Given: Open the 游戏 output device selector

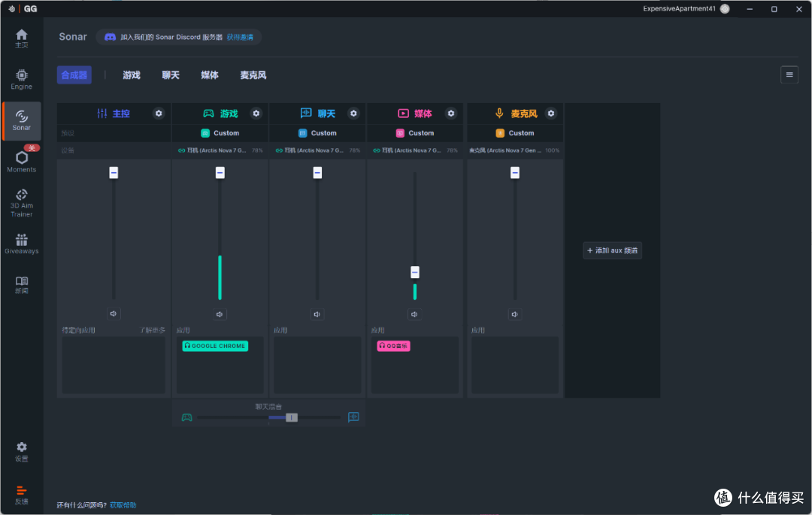Looking at the screenshot, I should [x=220, y=150].
